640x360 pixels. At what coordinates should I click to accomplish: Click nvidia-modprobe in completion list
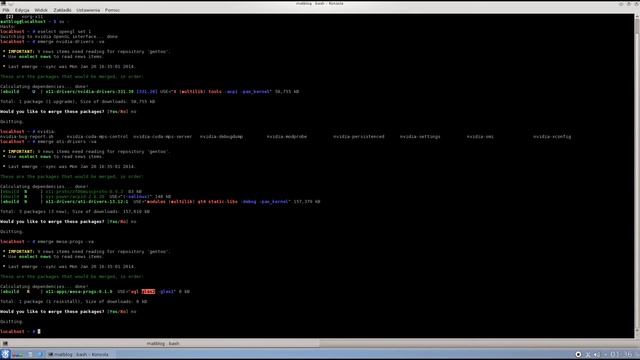(287, 137)
